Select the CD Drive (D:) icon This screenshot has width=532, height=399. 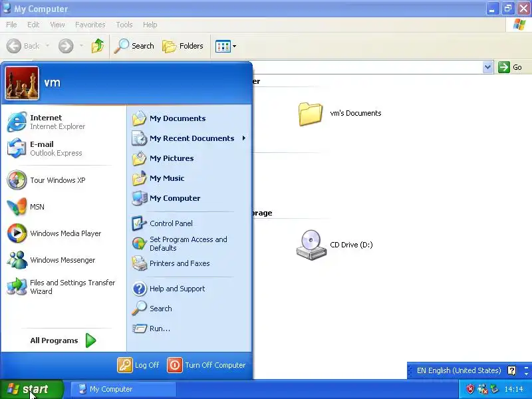[x=334, y=245]
